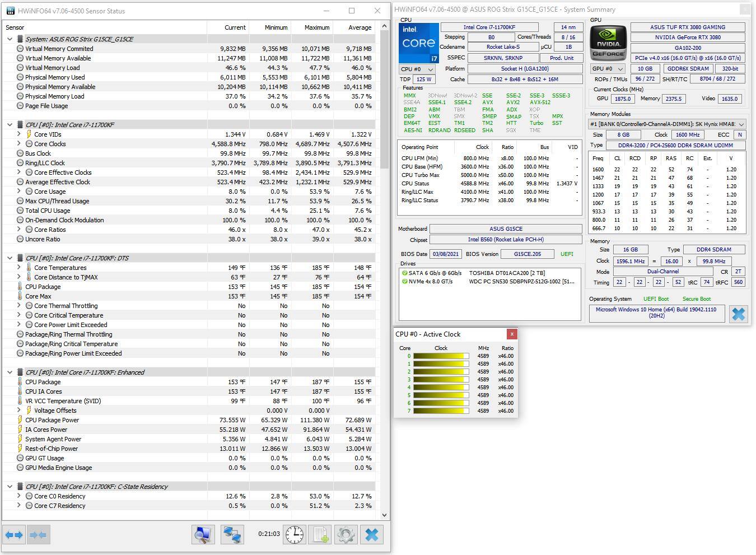Click the sensor list scroll-down arrow

click(x=384, y=515)
